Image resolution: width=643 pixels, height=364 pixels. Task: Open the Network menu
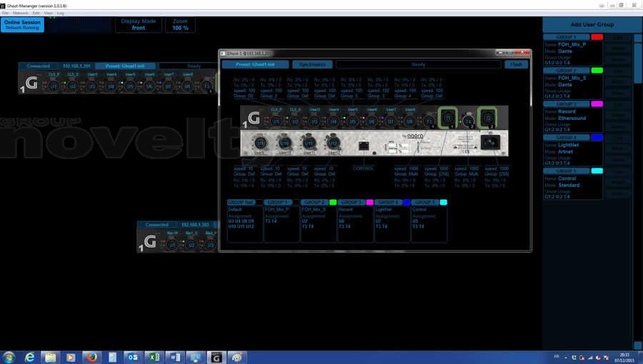click(21, 13)
